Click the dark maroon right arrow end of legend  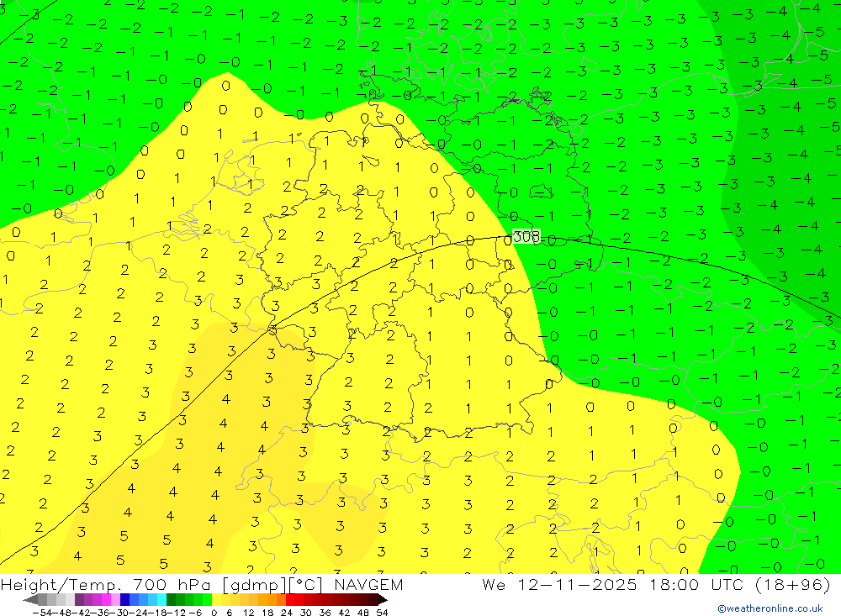383,600
